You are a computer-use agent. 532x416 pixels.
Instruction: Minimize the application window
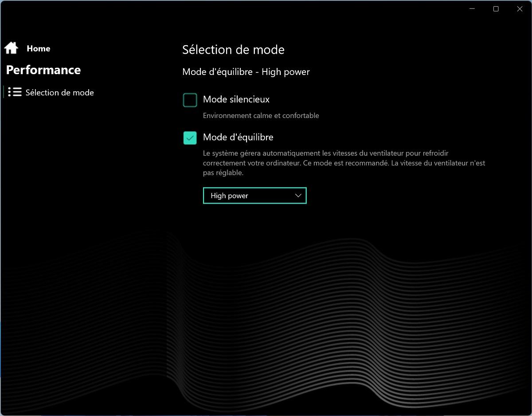point(472,9)
